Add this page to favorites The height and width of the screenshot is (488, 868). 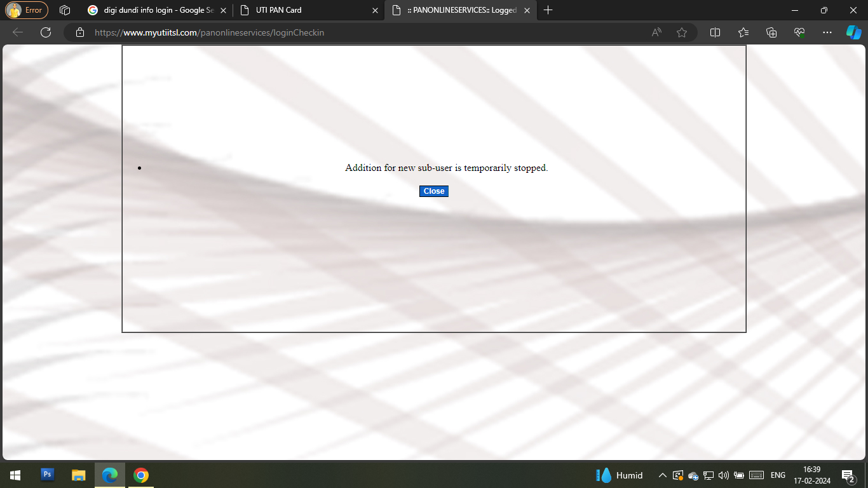click(x=682, y=32)
